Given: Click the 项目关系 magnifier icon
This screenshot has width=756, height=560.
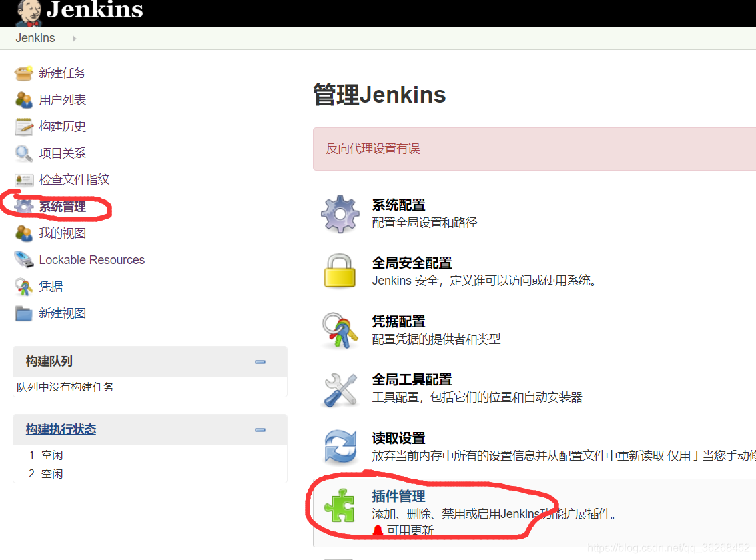Looking at the screenshot, I should [23, 153].
